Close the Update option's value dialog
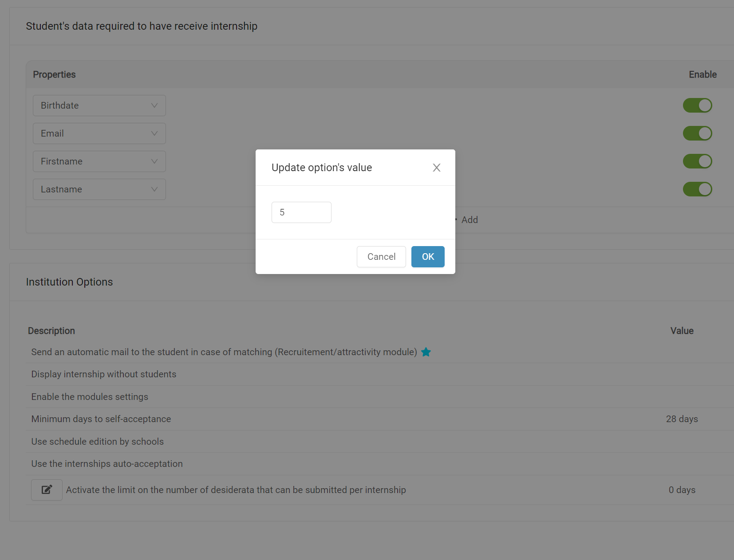 pos(437,168)
